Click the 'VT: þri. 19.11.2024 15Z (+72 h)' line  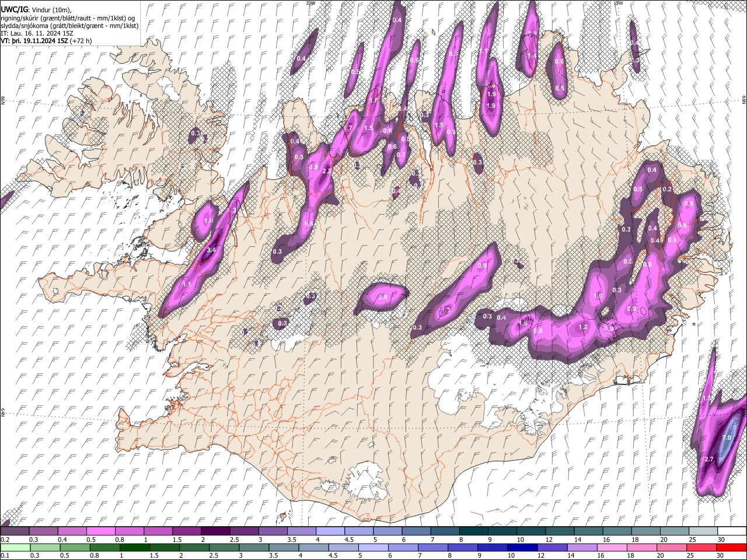[47, 41]
